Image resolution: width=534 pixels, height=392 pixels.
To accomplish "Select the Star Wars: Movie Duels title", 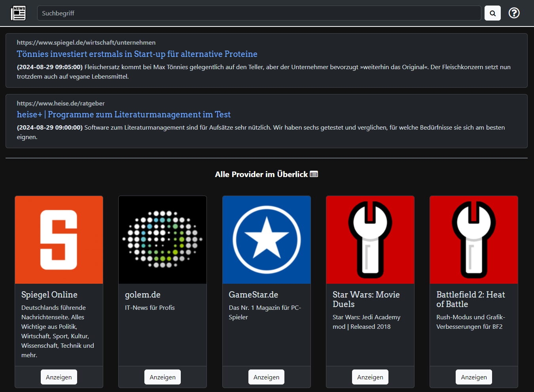I will click(366, 300).
